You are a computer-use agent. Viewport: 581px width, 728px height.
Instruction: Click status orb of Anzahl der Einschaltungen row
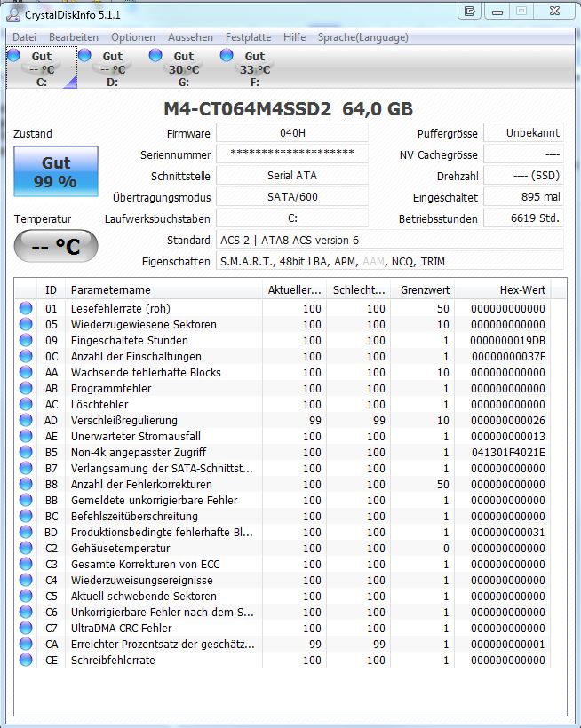[26, 356]
